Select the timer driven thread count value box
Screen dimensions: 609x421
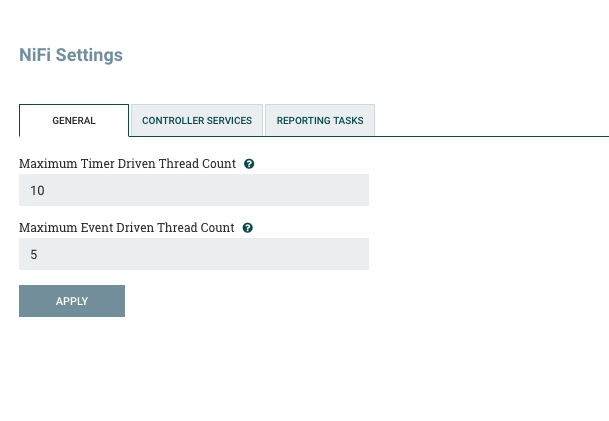coord(194,190)
